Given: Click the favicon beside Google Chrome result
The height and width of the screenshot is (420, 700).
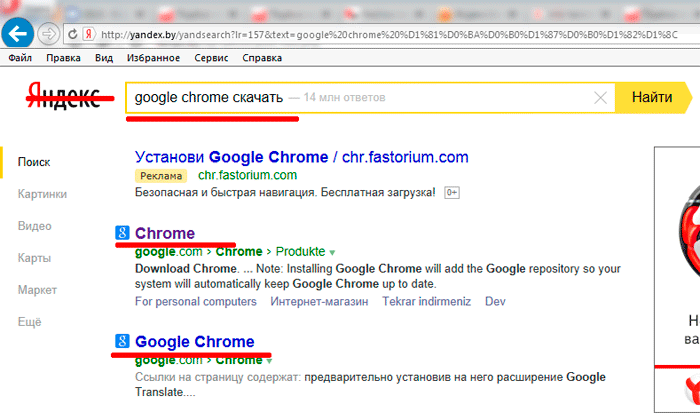Looking at the screenshot, I should tap(122, 341).
